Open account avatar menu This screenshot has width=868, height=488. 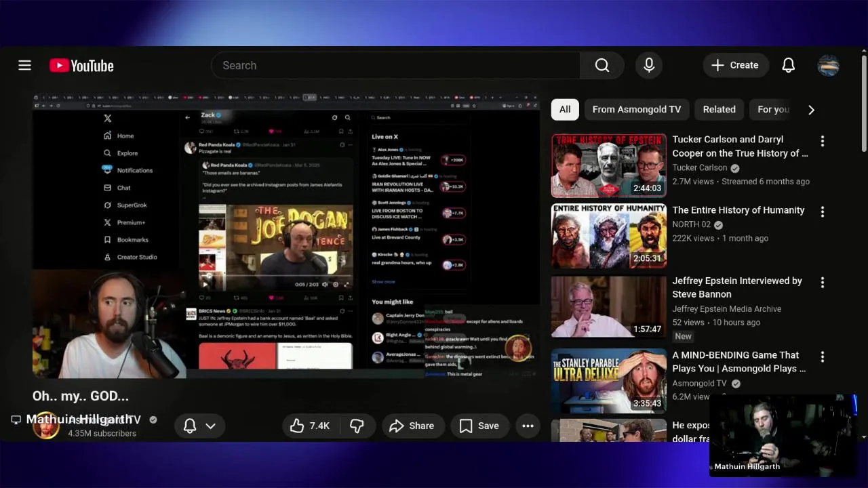[x=829, y=65]
